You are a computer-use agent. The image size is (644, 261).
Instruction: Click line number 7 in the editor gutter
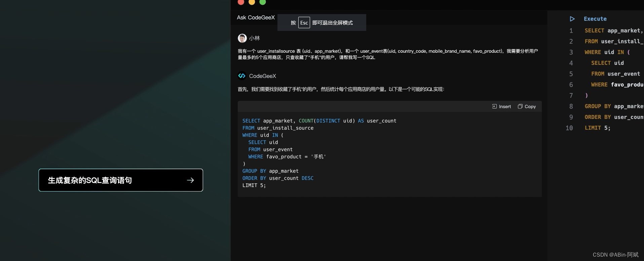click(571, 95)
